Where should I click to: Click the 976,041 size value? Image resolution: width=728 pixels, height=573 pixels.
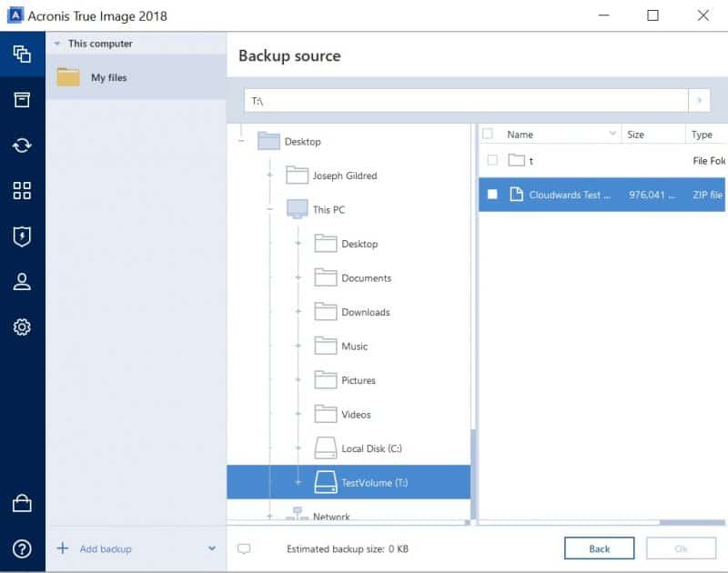pyautogui.click(x=652, y=195)
